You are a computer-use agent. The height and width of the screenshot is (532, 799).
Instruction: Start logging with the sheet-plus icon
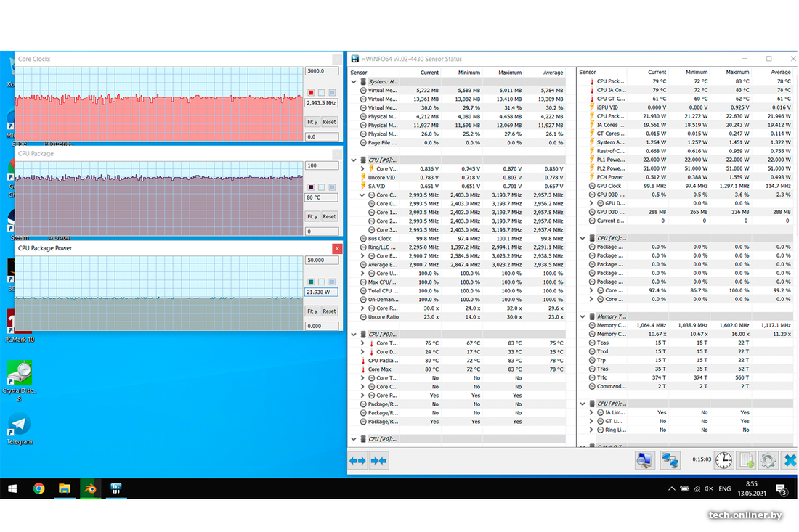coord(747,460)
